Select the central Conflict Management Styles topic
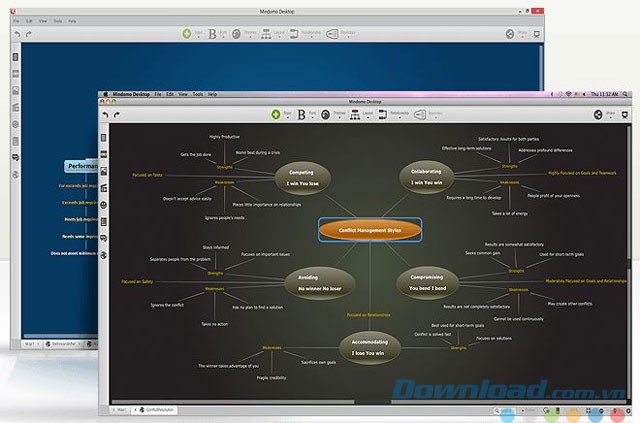The height and width of the screenshot is (423, 640). (x=370, y=229)
